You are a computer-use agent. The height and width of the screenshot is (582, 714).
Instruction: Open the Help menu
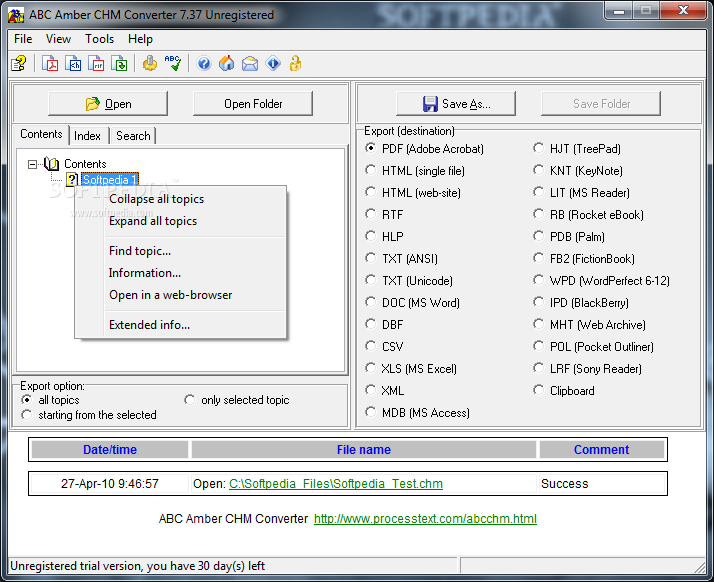140,39
